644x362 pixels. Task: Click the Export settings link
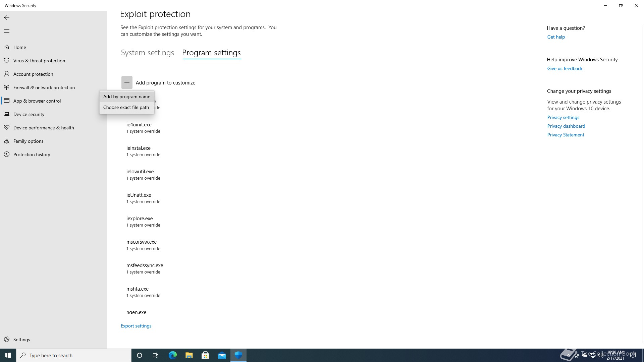(136, 326)
